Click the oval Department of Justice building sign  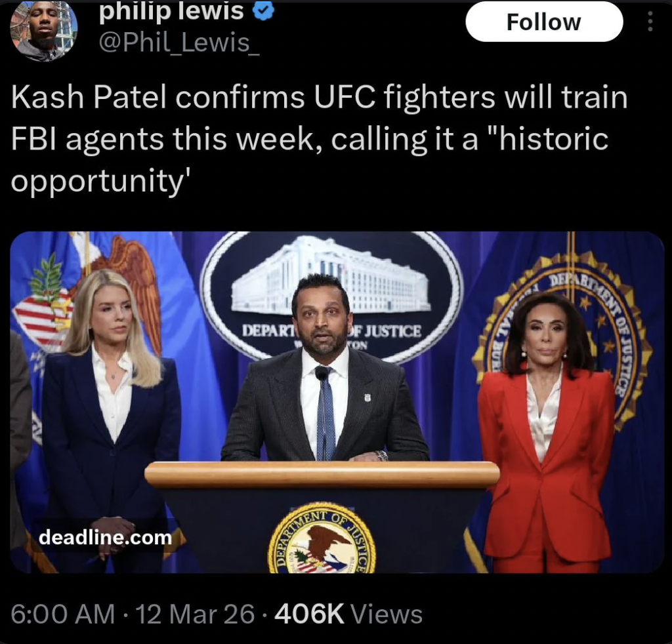332,296
